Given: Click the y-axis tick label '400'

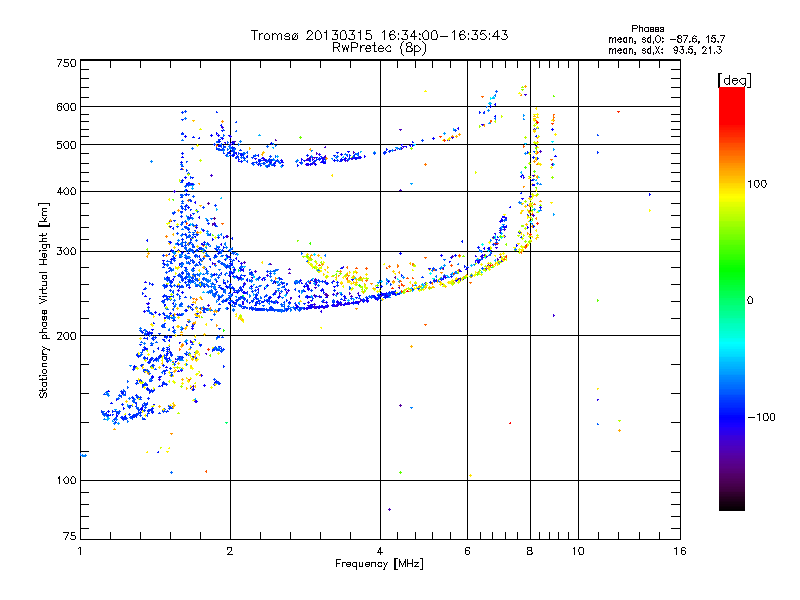Looking at the screenshot, I should 66,191.
